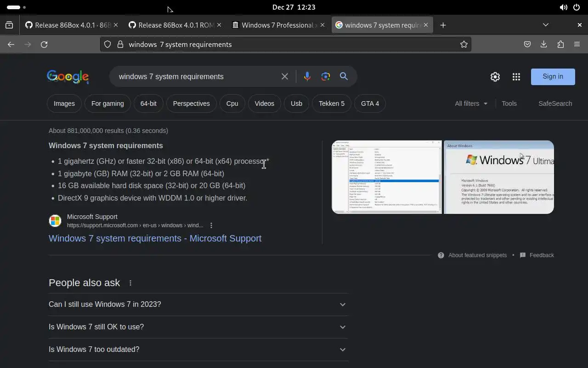
Task: Go back to the previous page
Action: coord(11,44)
